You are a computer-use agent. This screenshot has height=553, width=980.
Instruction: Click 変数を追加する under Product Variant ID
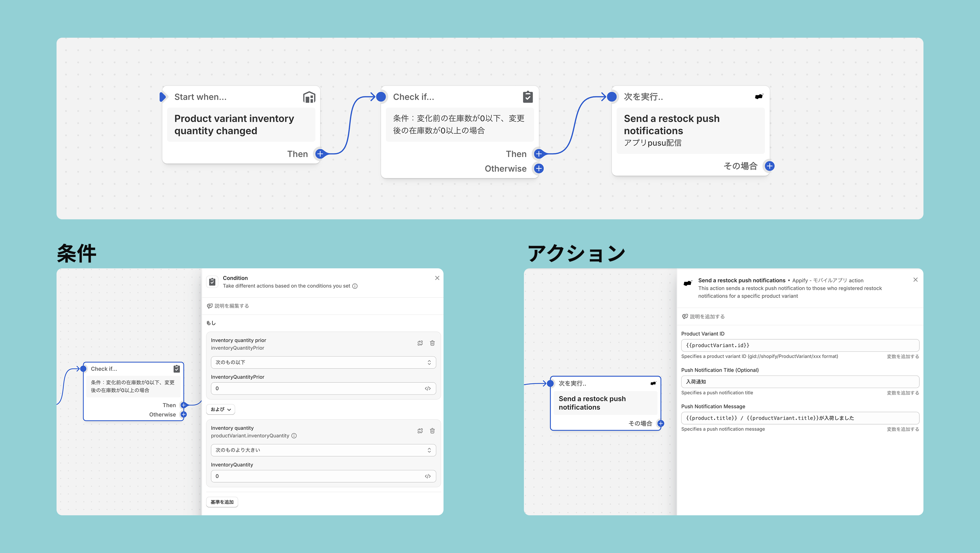coord(902,357)
